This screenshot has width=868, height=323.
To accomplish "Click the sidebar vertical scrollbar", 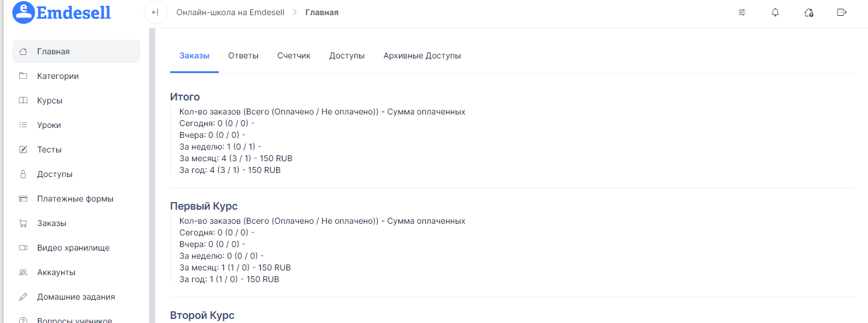I will [x=153, y=175].
